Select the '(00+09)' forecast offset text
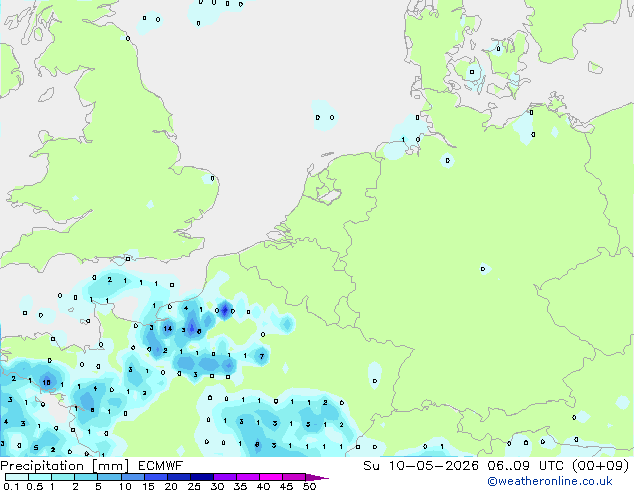 600,466
